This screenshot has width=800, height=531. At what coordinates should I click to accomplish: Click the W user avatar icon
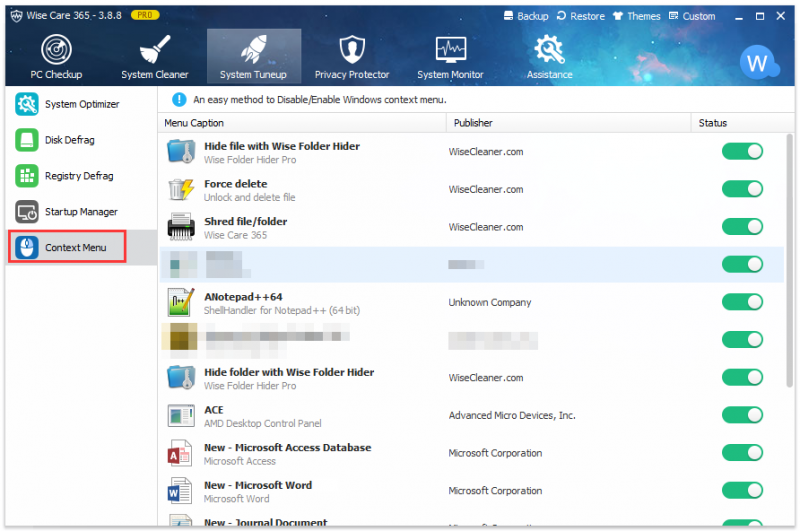coord(758,63)
